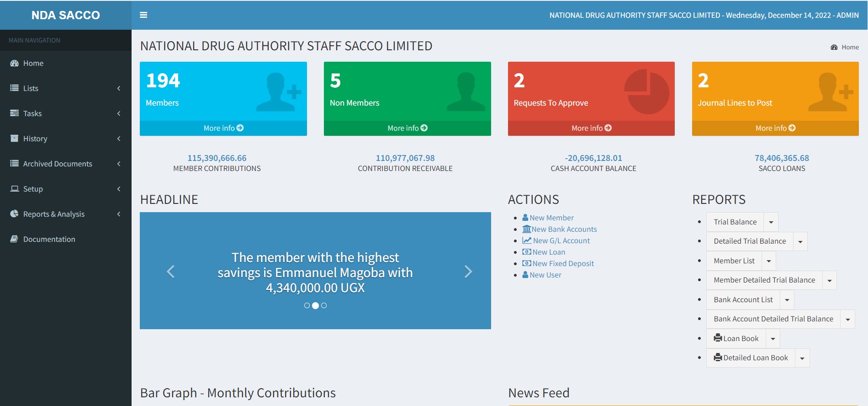This screenshot has height=406, width=868.
Task: Click the hamburger sidebar toggle icon
Action: (x=143, y=15)
